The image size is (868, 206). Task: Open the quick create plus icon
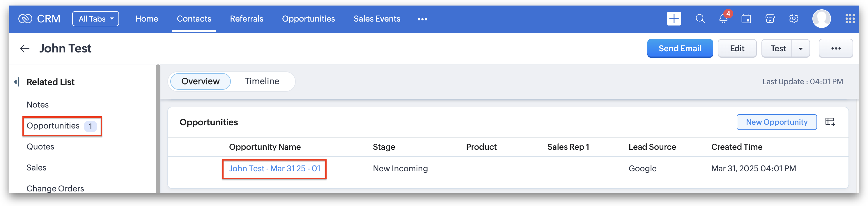(x=674, y=19)
